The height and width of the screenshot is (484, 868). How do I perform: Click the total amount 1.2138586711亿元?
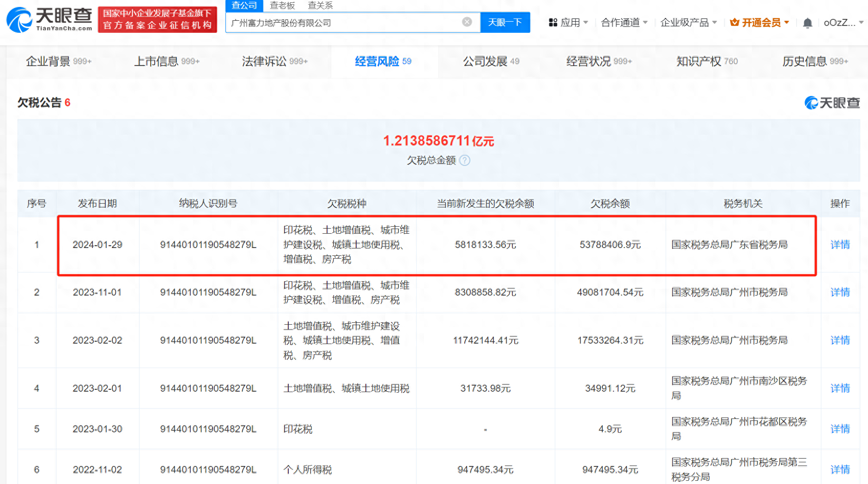coord(438,141)
